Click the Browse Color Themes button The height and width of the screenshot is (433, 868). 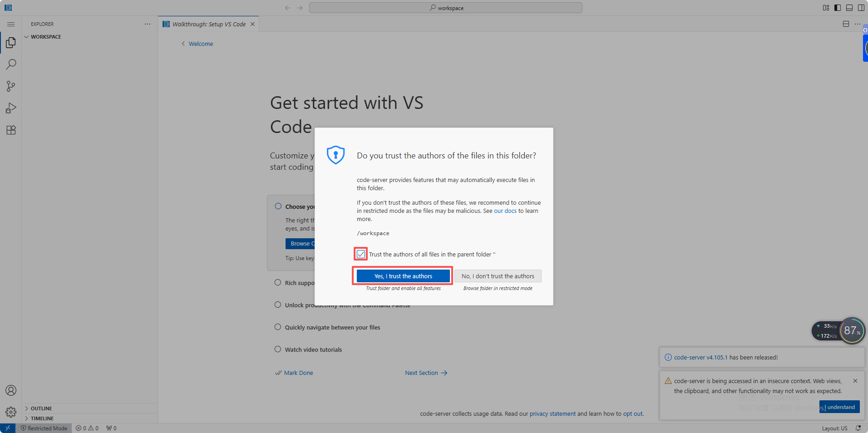[300, 244]
